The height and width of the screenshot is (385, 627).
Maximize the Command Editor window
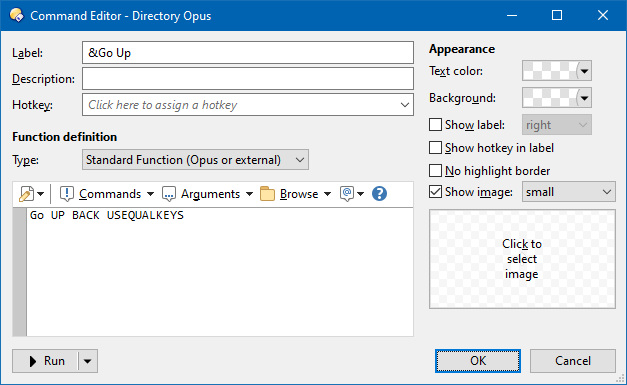point(557,16)
